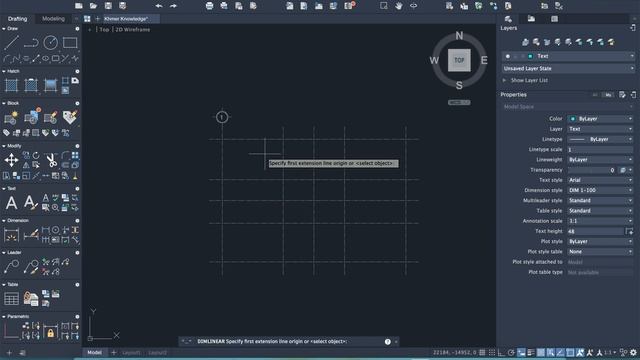Insert a table with the Table tool
The height and width of the screenshot is (360, 640).
(x=11, y=299)
